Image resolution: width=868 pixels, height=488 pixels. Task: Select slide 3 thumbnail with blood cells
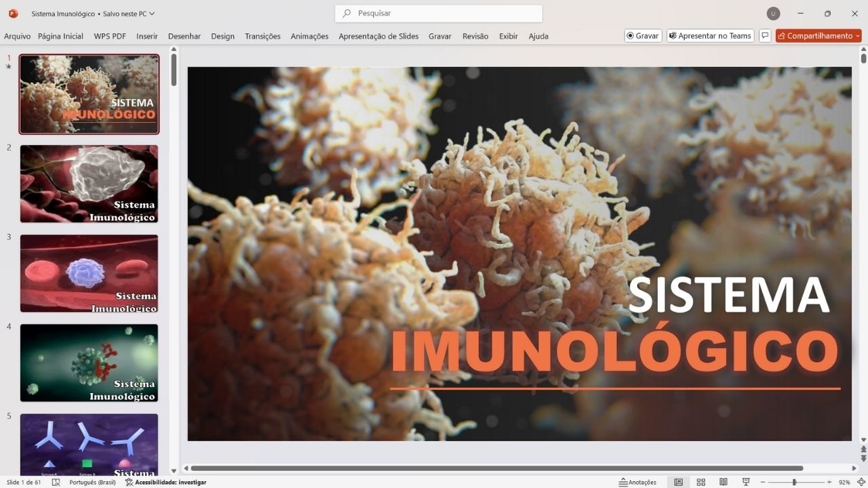89,273
